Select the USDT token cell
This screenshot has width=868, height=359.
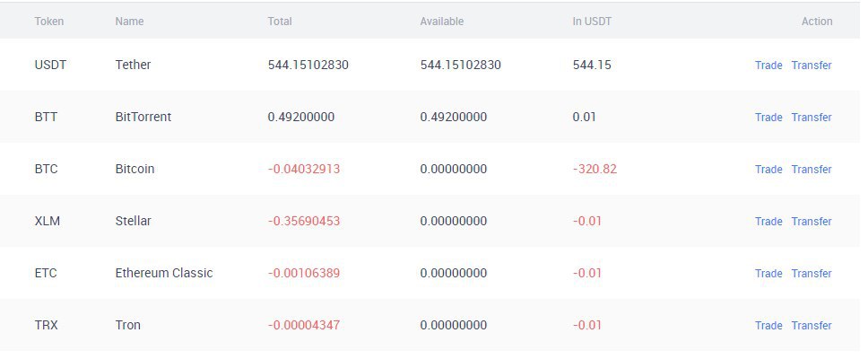point(50,65)
